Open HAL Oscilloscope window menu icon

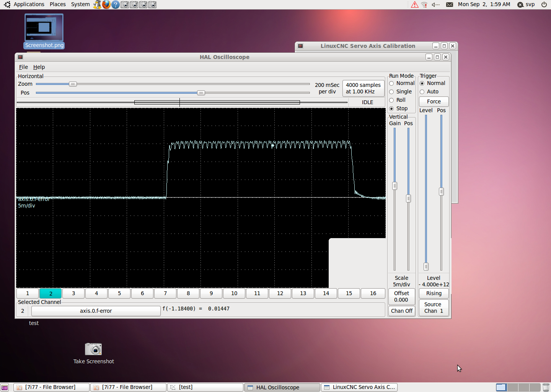coord(20,57)
